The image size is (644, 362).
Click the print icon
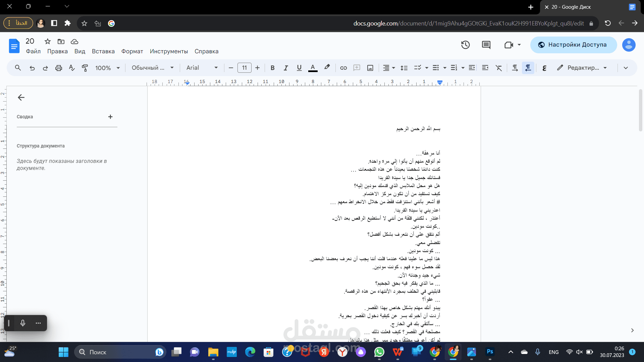pyautogui.click(x=59, y=68)
